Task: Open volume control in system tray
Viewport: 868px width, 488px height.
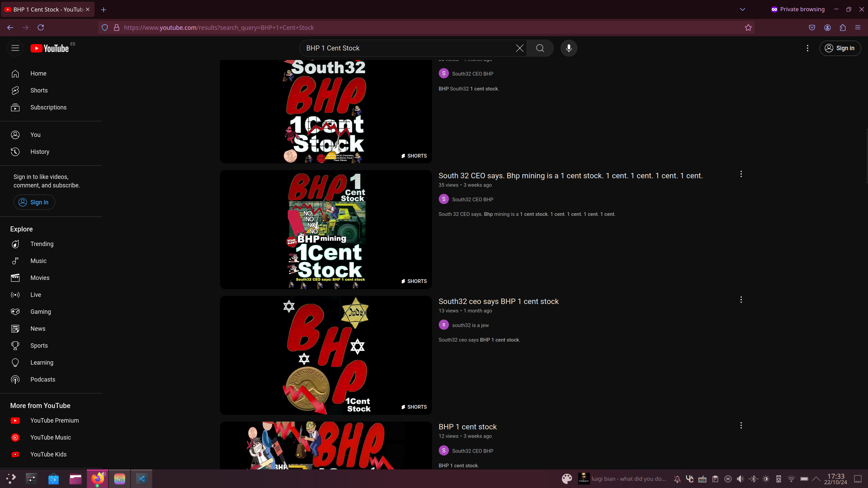Action: tap(741, 479)
